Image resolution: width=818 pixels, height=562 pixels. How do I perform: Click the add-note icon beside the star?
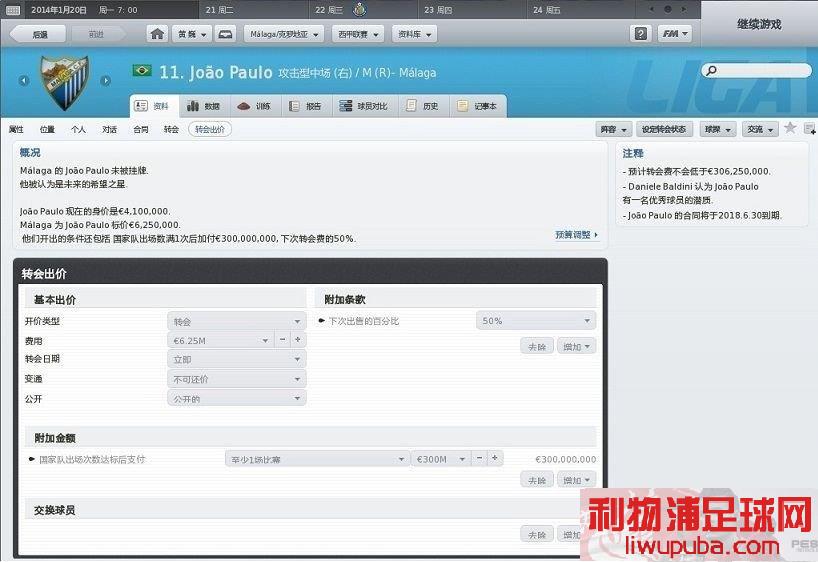coord(810,128)
